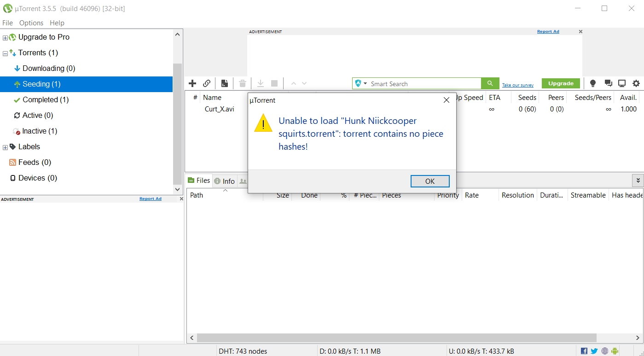Screen dimensions: 644x356
Task: Click the Create New Torrent icon
Action: tap(225, 83)
